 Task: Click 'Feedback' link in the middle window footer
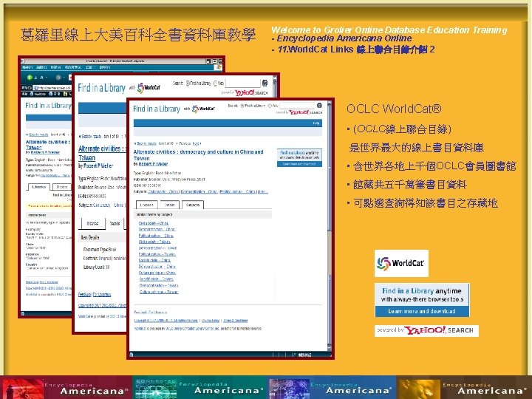pyautogui.click(x=84, y=295)
